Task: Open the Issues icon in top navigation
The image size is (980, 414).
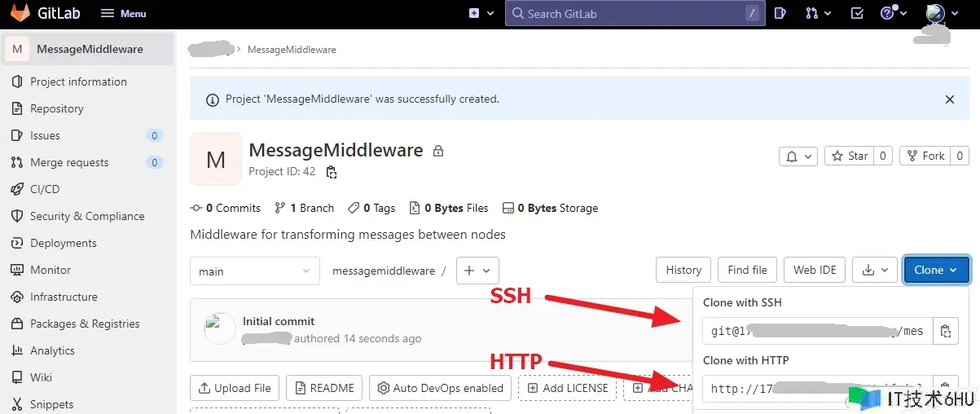Action: point(780,13)
